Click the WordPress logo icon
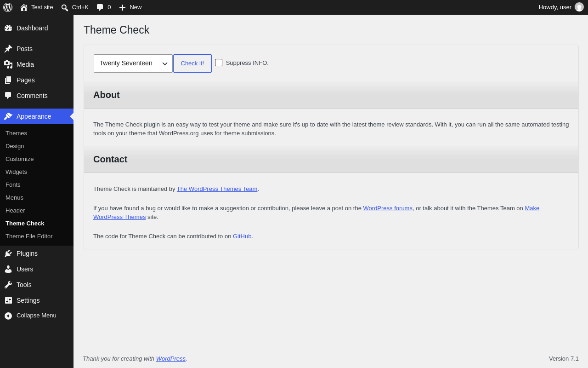The width and height of the screenshot is (588, 368). tap(8, 7)
